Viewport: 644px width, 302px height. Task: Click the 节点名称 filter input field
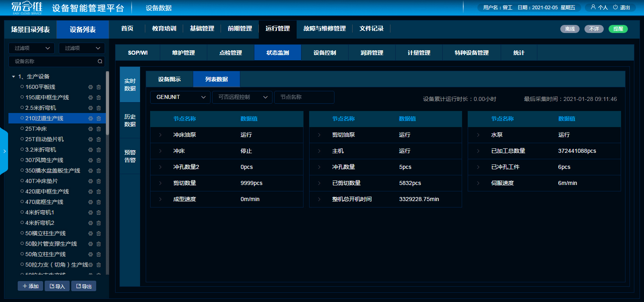304,97
